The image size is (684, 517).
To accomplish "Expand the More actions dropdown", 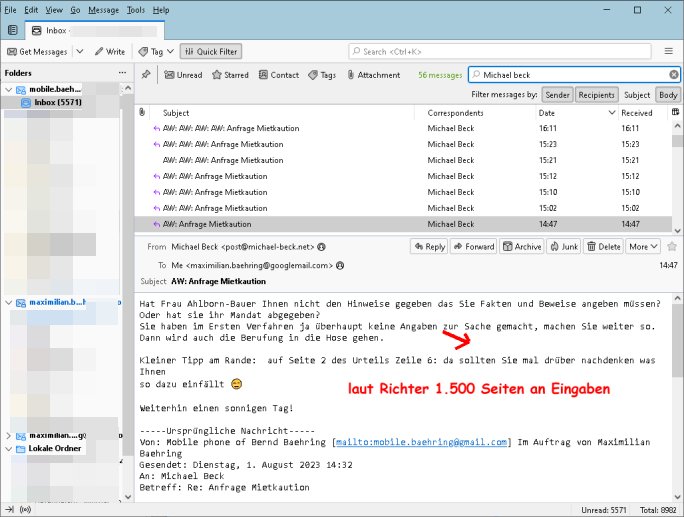I will [x=641, y=246].
